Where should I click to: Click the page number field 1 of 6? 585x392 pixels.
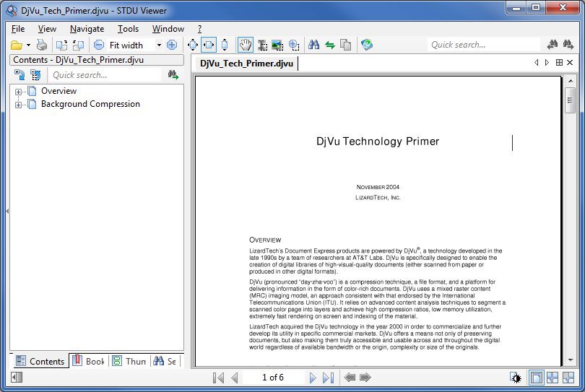(273, 378)
